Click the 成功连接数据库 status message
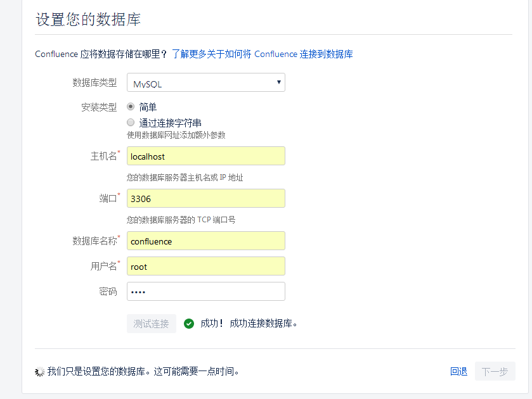The height and width of the screenshot is (399, 532). point(249,324)
